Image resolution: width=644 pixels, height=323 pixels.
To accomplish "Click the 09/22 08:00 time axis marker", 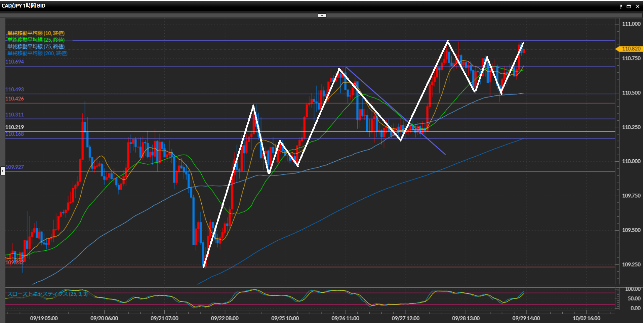I will [225, 318].
